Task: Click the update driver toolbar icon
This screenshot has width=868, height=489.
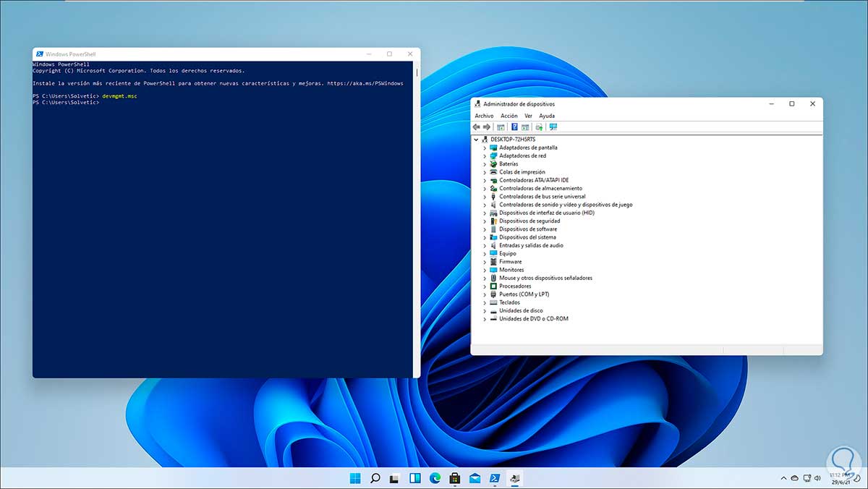Action: point(539,127)
